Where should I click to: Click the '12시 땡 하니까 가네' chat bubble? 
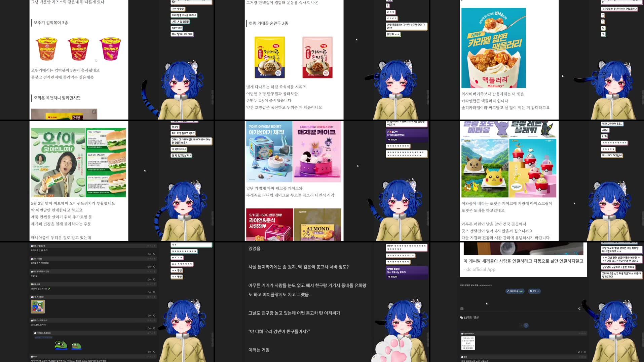(x=182, y=34)
